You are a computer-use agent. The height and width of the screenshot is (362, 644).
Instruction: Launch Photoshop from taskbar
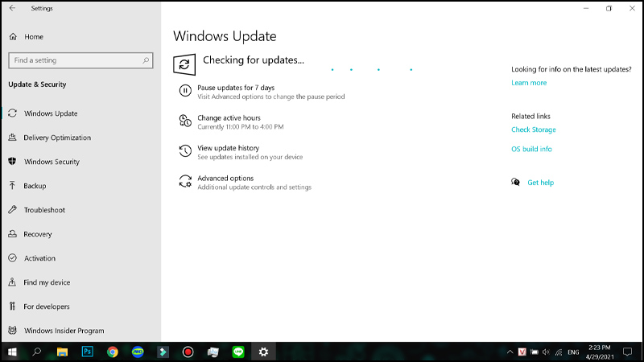click(88, 352)
